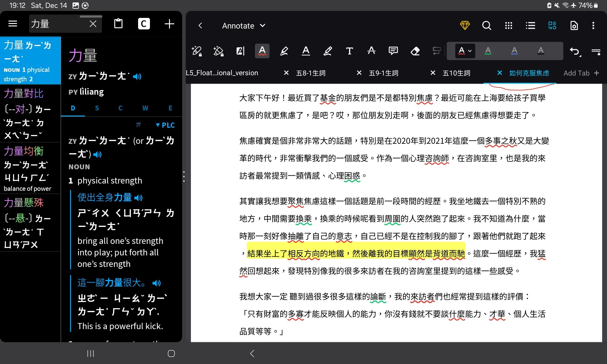This screenshot has width=607, height=364.
Task: Select the eraser tool
Action: (x=415, y=51)
